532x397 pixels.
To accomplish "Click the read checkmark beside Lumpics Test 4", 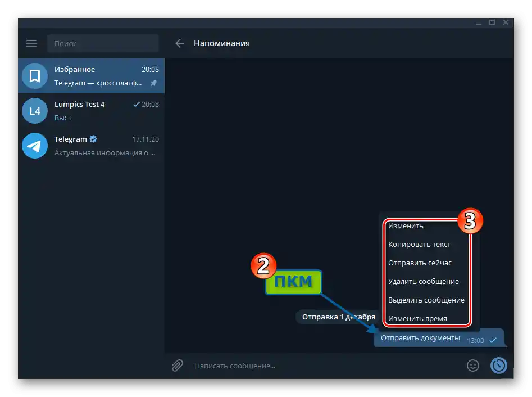I will coord(136,104).
